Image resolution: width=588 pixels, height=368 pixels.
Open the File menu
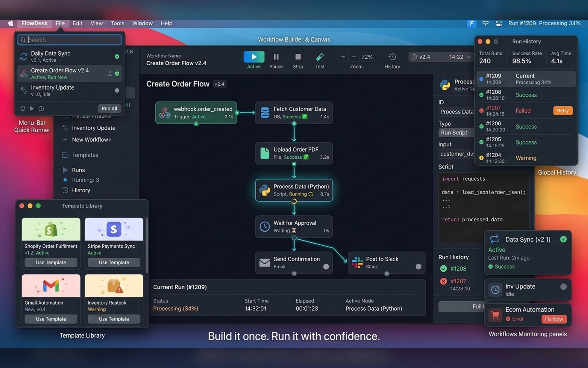click(x=60, y=23)
